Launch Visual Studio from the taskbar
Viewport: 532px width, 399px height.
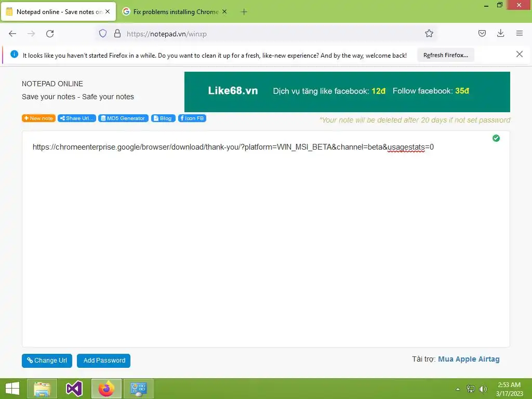(x=74, y=389)
